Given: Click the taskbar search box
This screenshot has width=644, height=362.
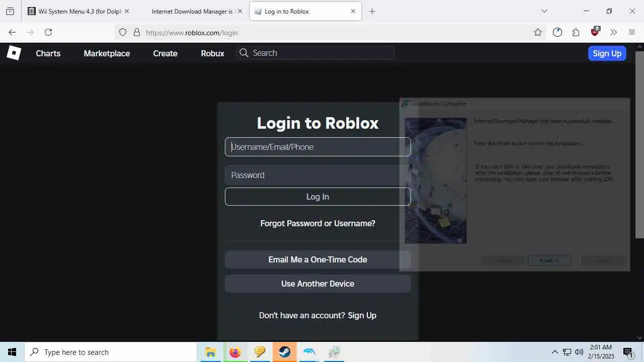Looking at the screenshot, I should click(111, 352).
